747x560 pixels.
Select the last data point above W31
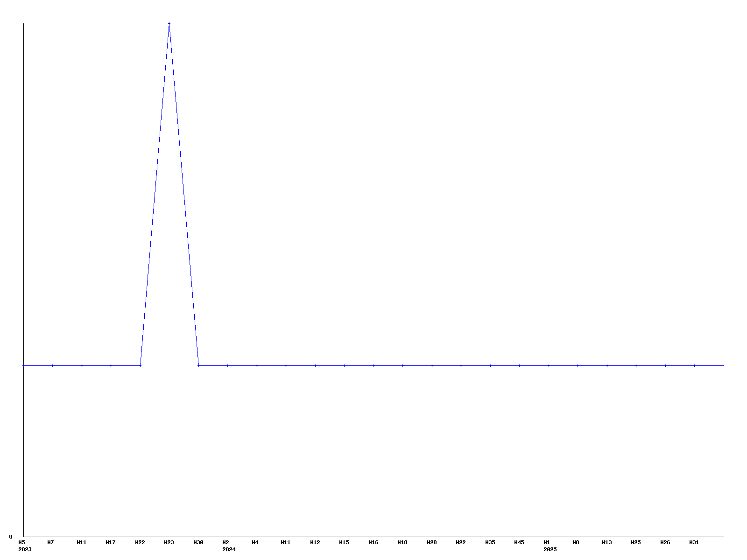pyautogui.click(x=694, y=365)
